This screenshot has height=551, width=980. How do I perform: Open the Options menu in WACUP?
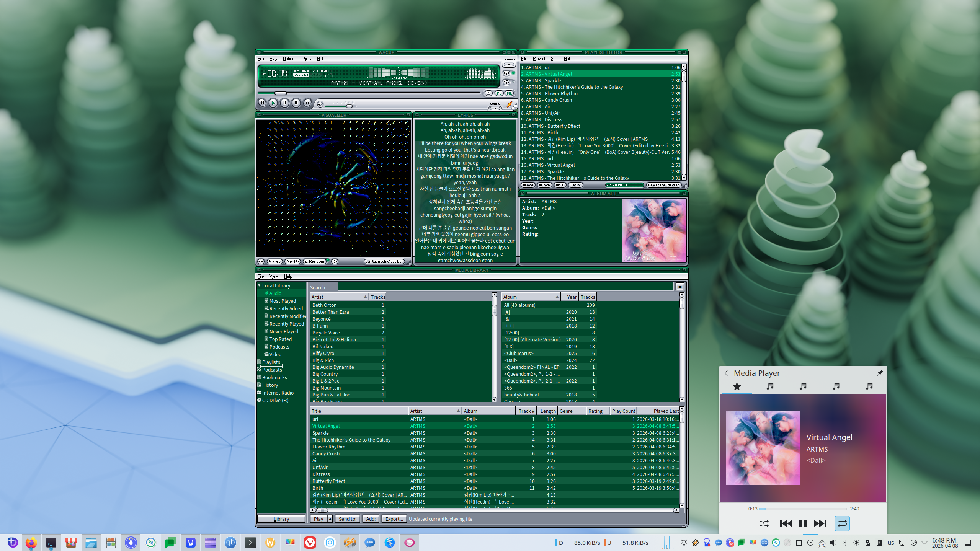[x=289, y=59]
